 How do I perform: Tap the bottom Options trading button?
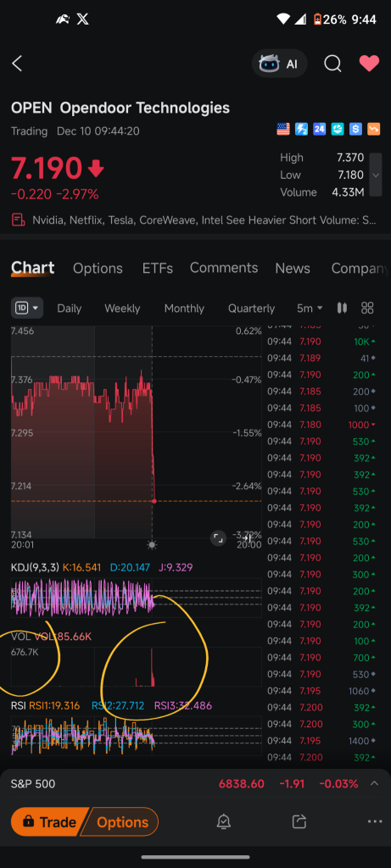(x=122, y=822)
